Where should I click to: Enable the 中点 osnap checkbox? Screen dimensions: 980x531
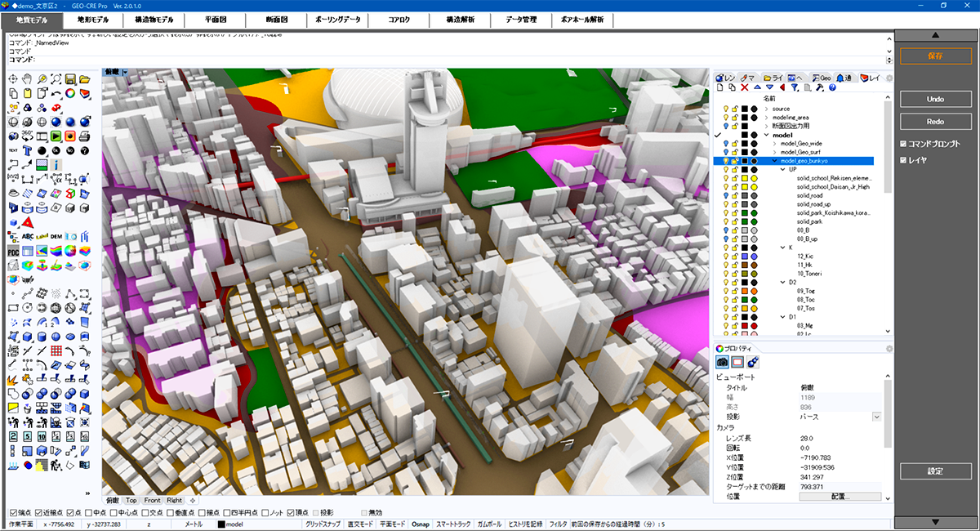tap(88, 512)
